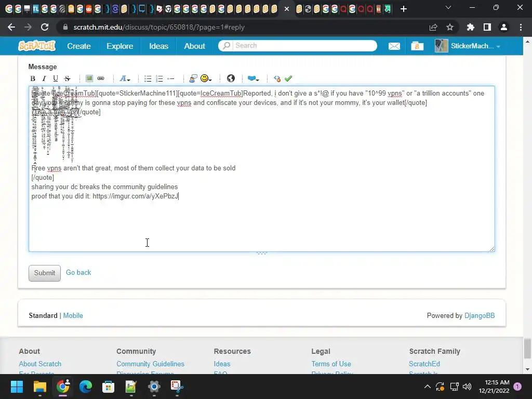
Task: Open the blue Scratch block dropdown
Action: click(253, 79)
